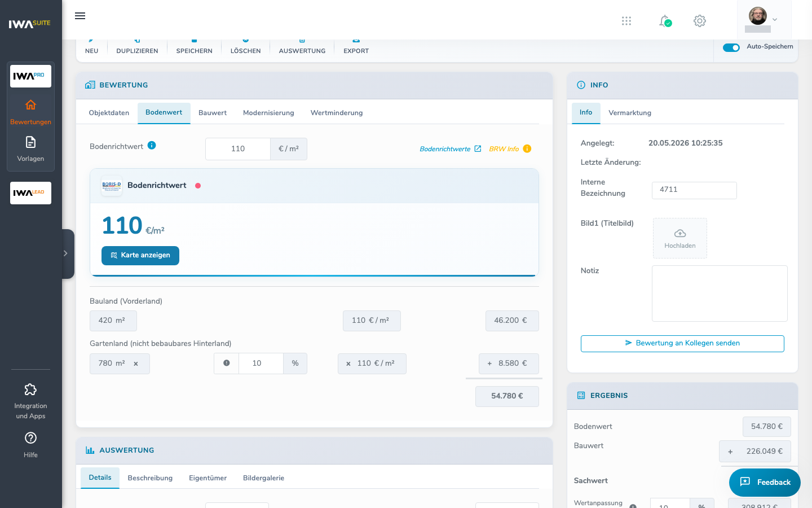Open Integration und Apps puzzle icon
The width and height of the screenshot is (812, 508).
(30, 389)
